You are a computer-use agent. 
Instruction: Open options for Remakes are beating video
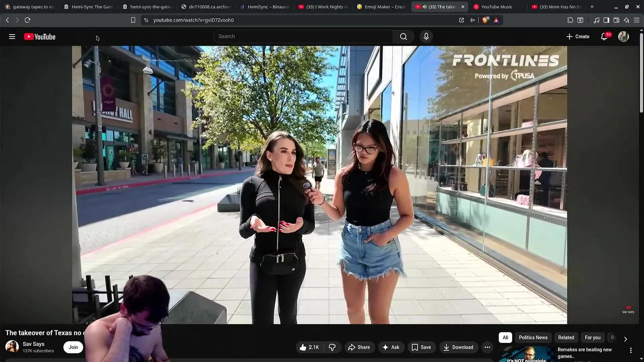click(x=631, y=350)
